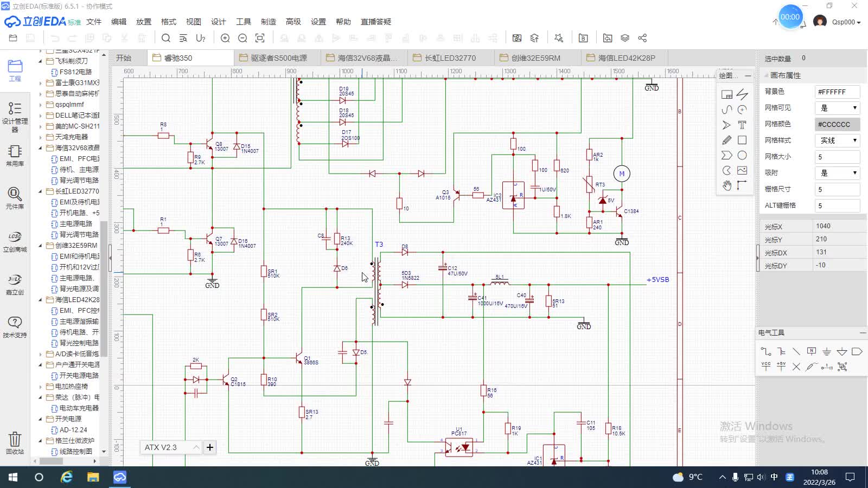The image size is (868, 488).
Task: Open the 背光控制电路 schematic file
Action: pos(75,343)
